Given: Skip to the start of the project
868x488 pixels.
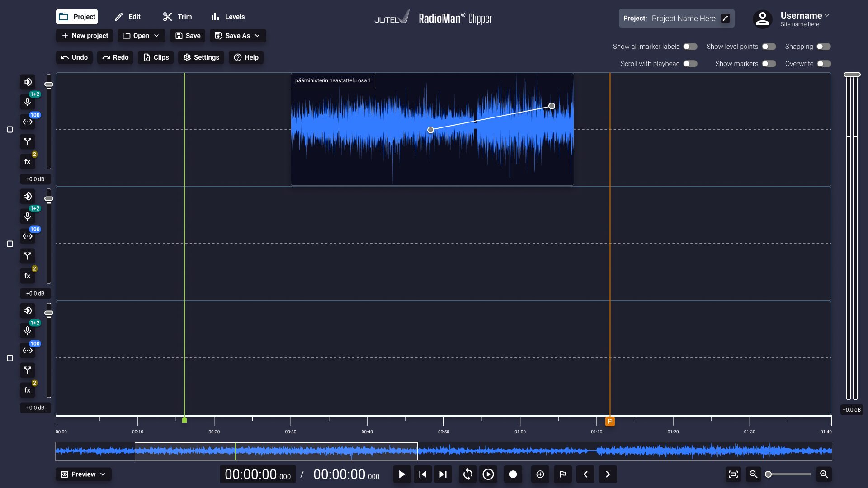Looking at the screenshot, I should (x=423, y=474).
